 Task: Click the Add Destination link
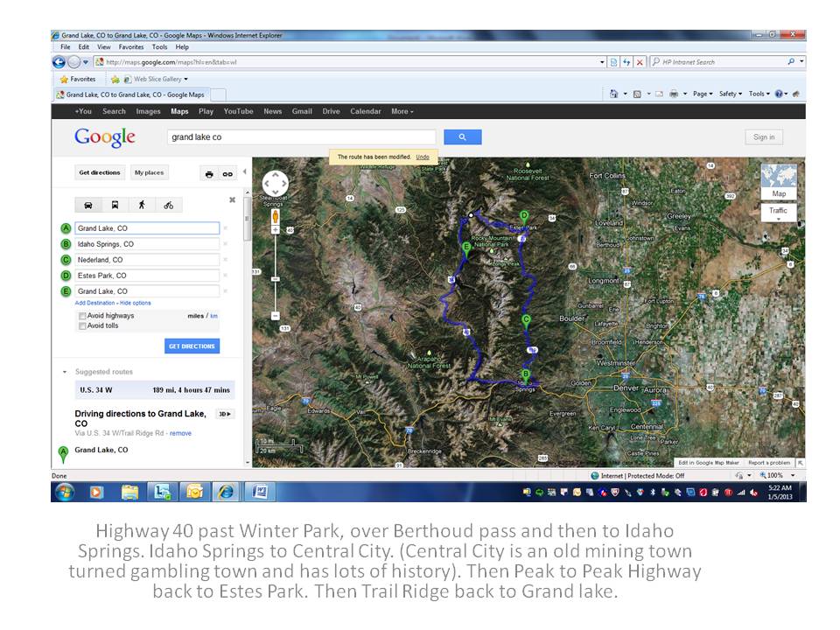(94, 304)
